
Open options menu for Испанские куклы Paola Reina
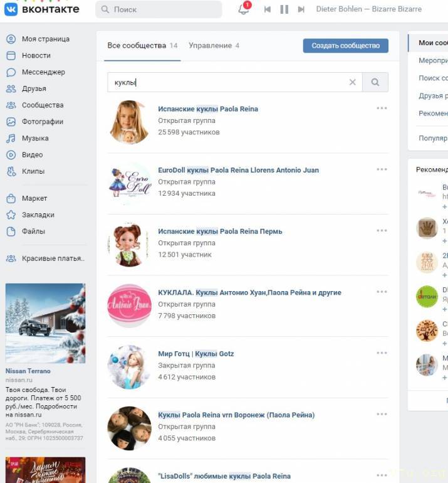tap(382, 109)
